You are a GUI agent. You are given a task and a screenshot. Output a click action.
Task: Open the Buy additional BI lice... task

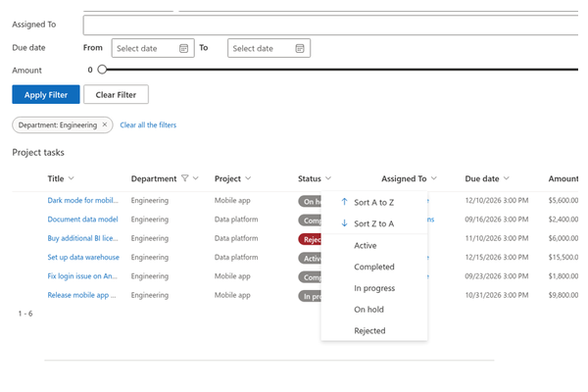click(x=82, y=238)
